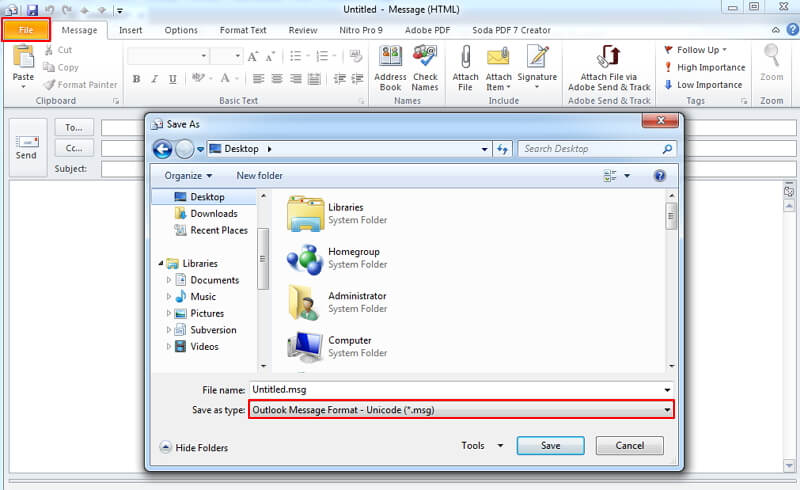Viewport: 800px width, 490px height.
Task: Expand the Documents library tree node
Action: (170, 281)
